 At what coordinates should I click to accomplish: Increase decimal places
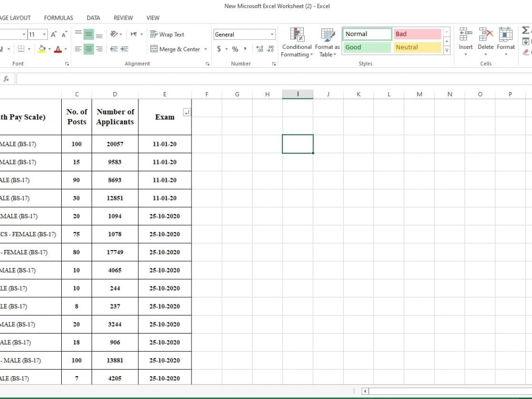260,49
